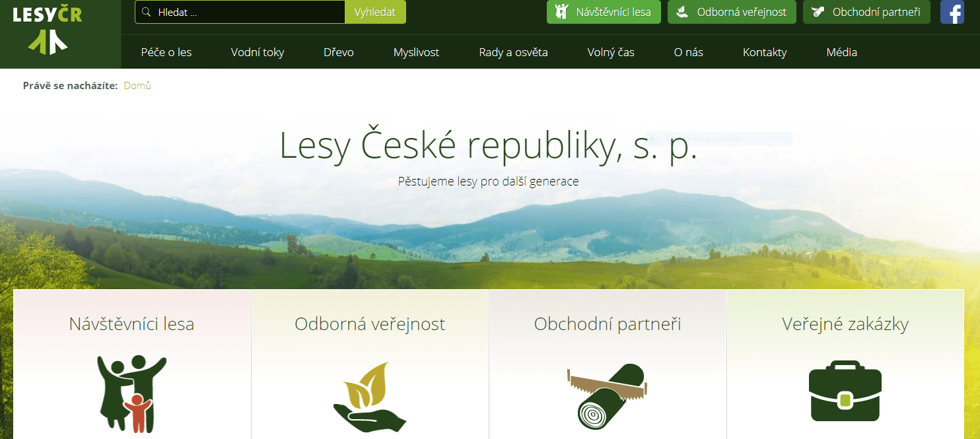Open the Péče o les menu
This screenshot has width=980, height=439.
(166, 52)
